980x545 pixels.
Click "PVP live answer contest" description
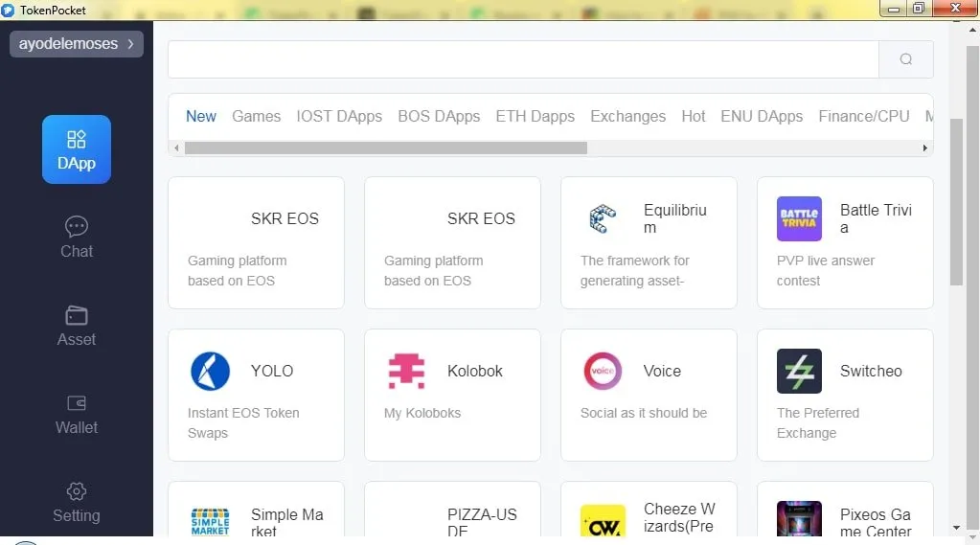(x=825, y=271)
